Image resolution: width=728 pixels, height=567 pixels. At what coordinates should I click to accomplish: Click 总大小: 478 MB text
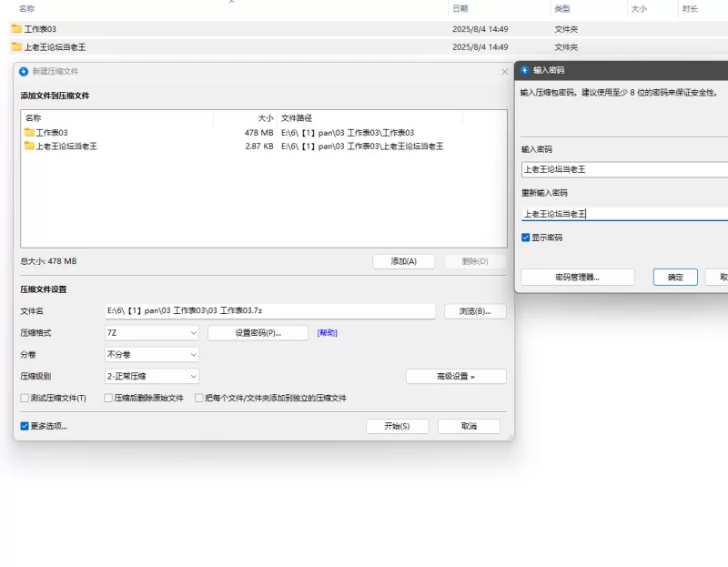pos(48,261)
